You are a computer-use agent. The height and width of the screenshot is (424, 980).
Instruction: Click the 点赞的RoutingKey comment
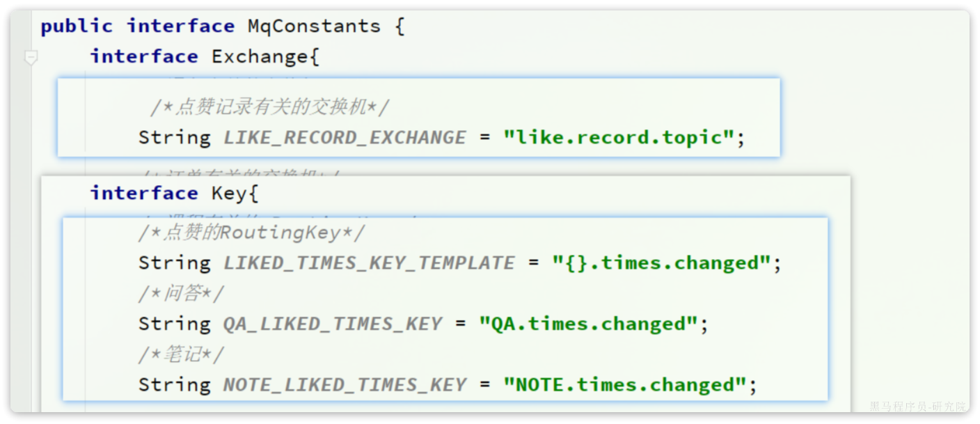[251, 233]
